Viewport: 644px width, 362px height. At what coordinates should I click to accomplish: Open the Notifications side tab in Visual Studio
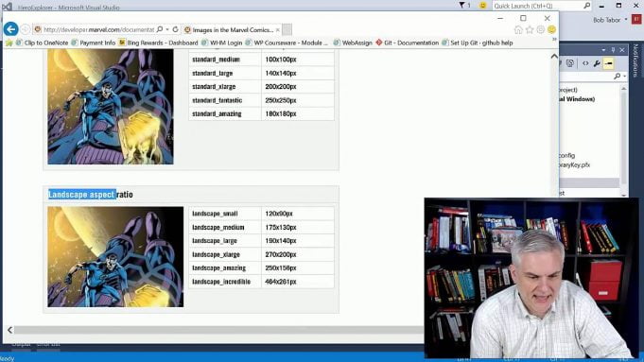(635, 60)
